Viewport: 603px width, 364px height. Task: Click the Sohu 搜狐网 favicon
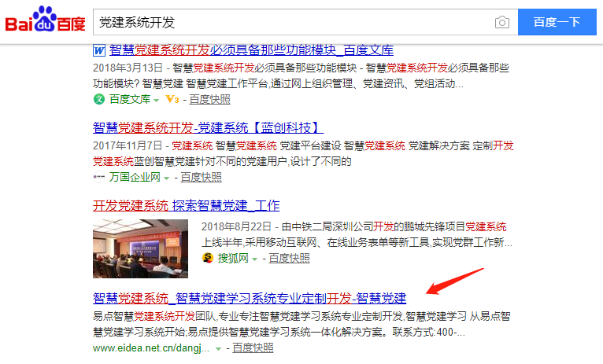click(208, 258)
